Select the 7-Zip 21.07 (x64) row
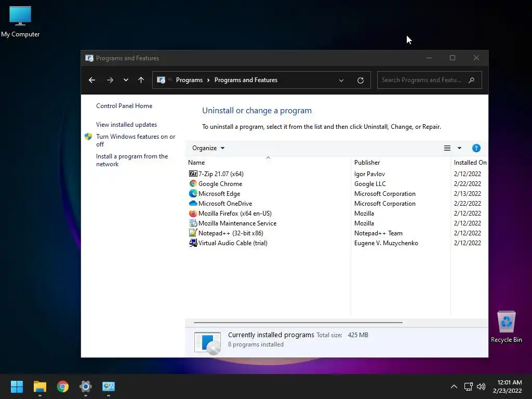The image size is (532, 399). [337, 174]
